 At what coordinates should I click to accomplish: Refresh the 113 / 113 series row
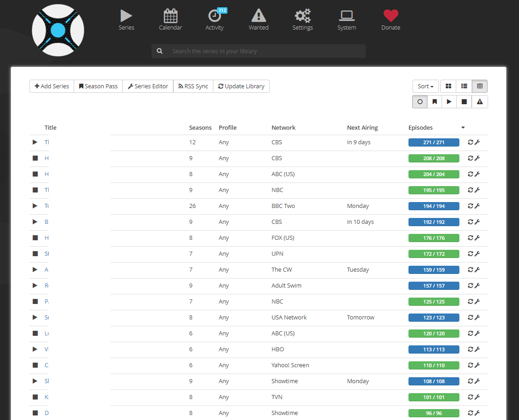click(x=470, y=349)
